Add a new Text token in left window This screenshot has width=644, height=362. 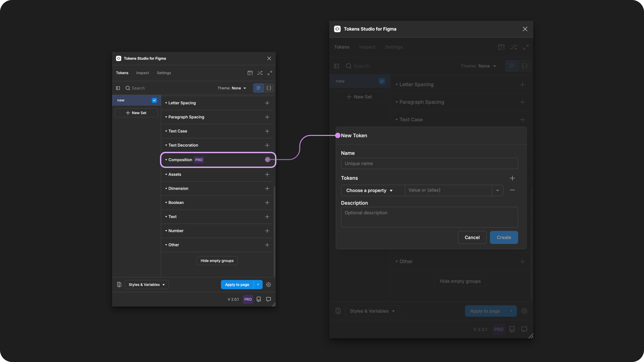(267, 217)
